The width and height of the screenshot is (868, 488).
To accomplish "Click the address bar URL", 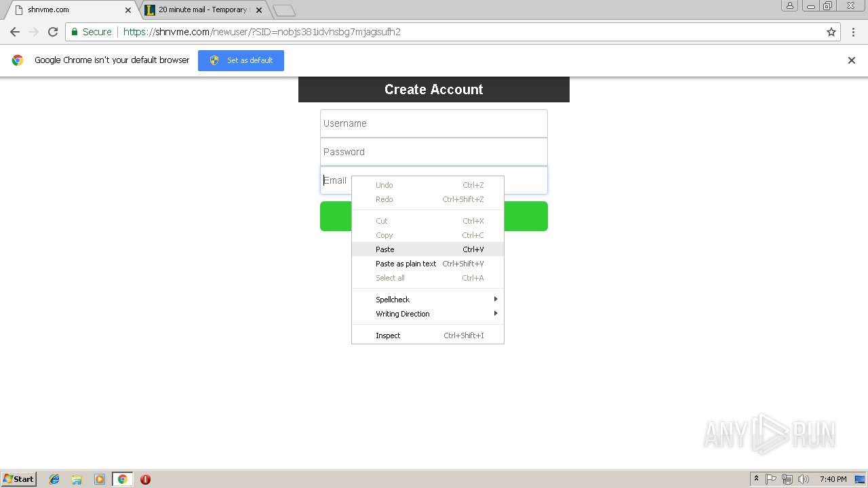I will point(262,32).
